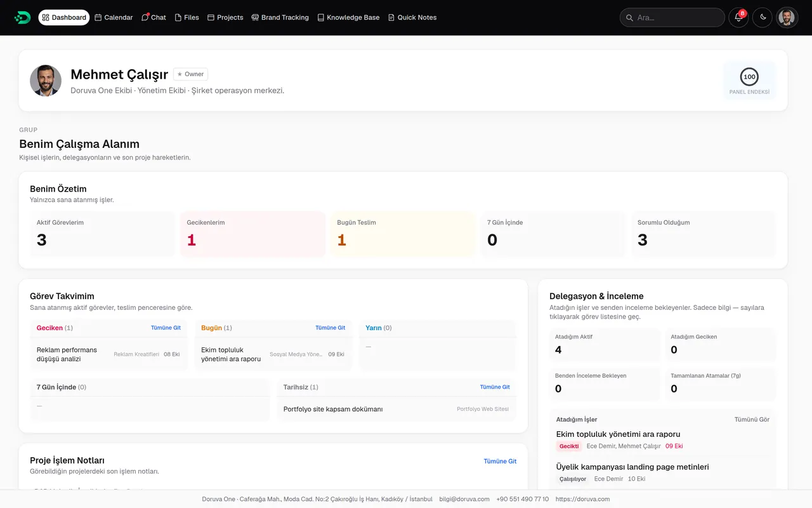The width and height of the screenshot is (812, 508).
Task: Open the Reklam performans düşüşü analizi task
Action: pos(108,354)
